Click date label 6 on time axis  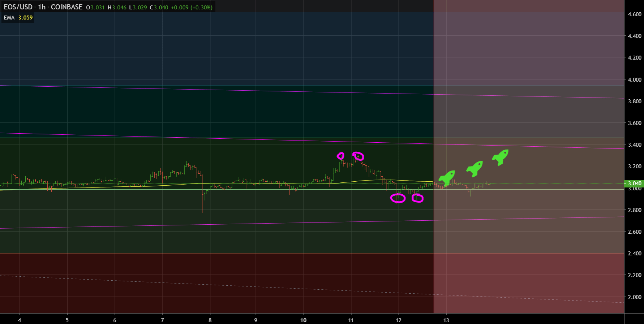[115, 320]
